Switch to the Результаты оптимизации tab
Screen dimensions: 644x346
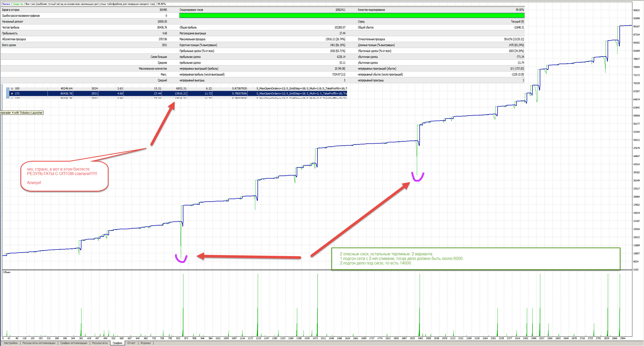[x=39, y=343]
